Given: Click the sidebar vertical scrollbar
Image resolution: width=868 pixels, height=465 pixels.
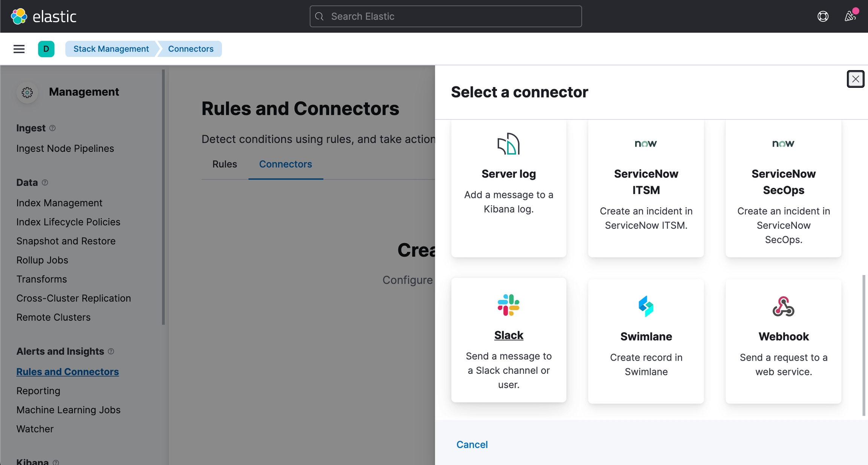Looking at the screenshot, I should [x=163, y=197].
